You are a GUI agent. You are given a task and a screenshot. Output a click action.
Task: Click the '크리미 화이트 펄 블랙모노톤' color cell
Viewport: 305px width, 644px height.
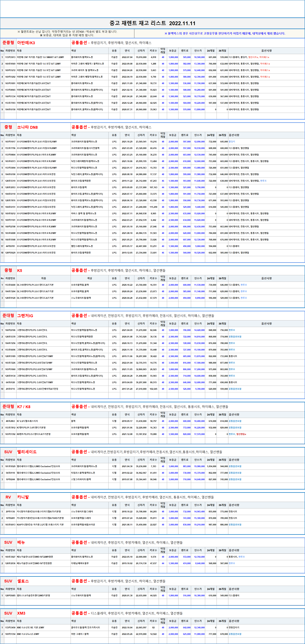(89, 70)
